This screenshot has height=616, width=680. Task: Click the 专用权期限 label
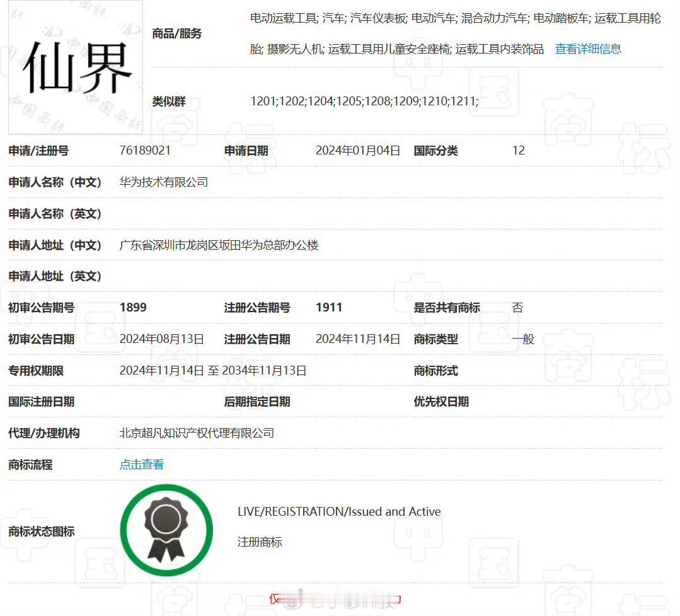click(36, 371)
